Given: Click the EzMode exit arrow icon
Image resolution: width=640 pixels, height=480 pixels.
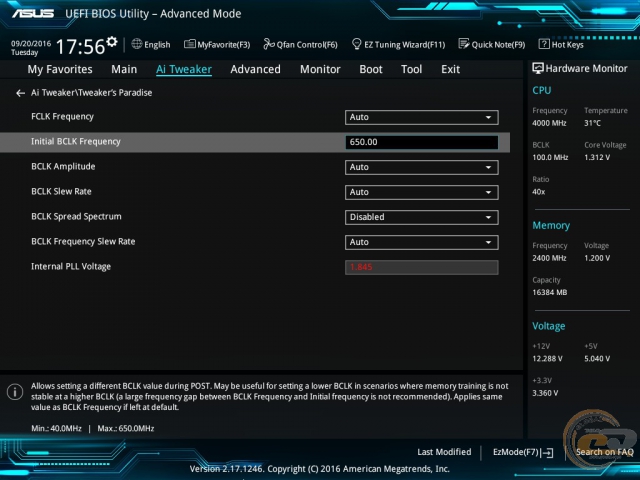Looking at the screenshot, I should pyautogui.click(x=548, y=452).
